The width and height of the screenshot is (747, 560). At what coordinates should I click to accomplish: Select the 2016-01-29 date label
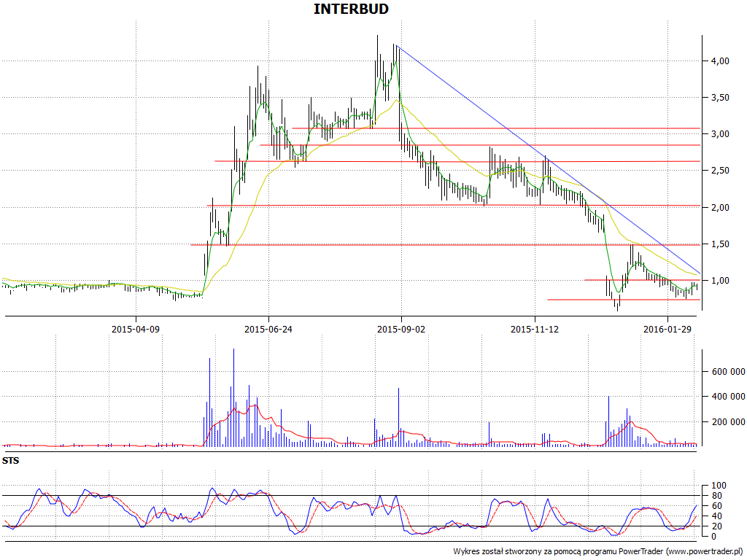(667, 329)
